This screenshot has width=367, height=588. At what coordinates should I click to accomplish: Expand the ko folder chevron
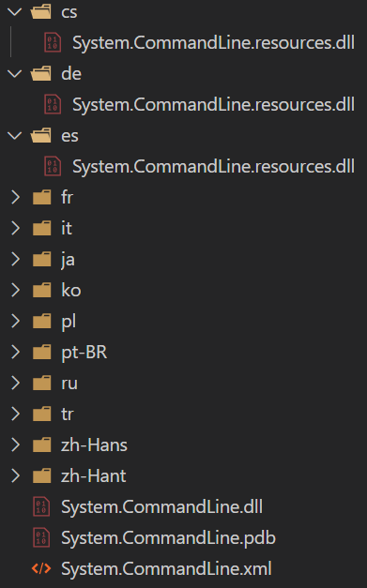[x=15, y=291]
